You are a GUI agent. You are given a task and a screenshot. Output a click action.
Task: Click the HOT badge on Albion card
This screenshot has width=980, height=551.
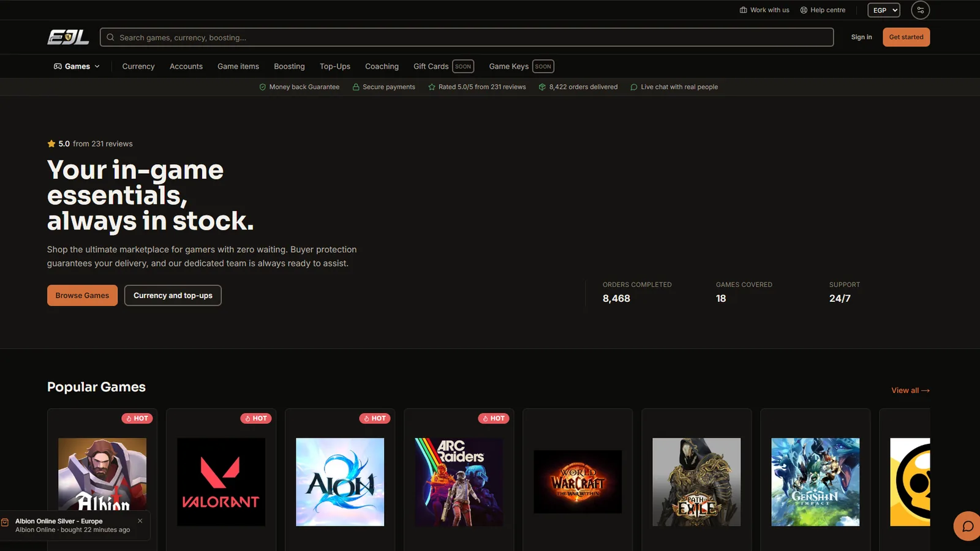point(137,418)
